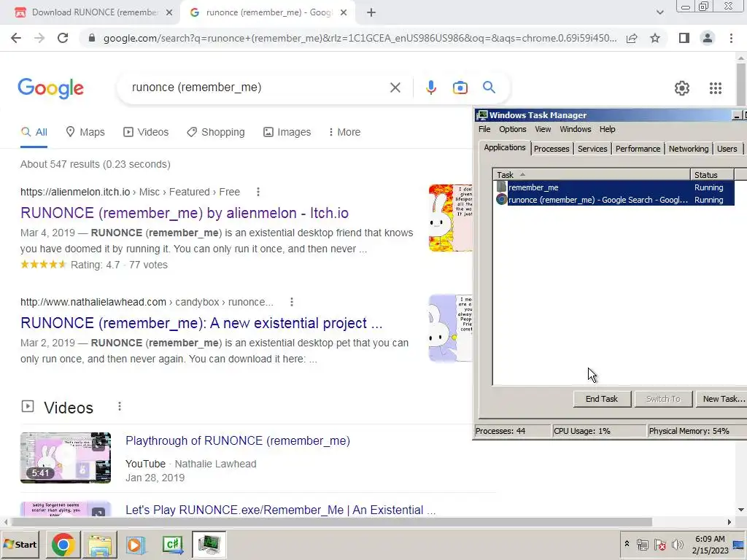Viewport: 747px width, 560px height.
Task: Open Task Manager Options menu
Action: [513, 129]
